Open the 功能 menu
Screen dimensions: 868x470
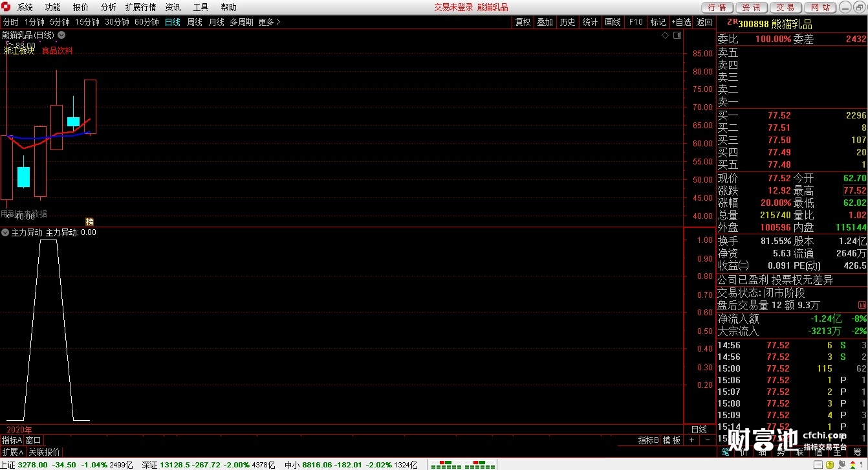tap(53, 7)
